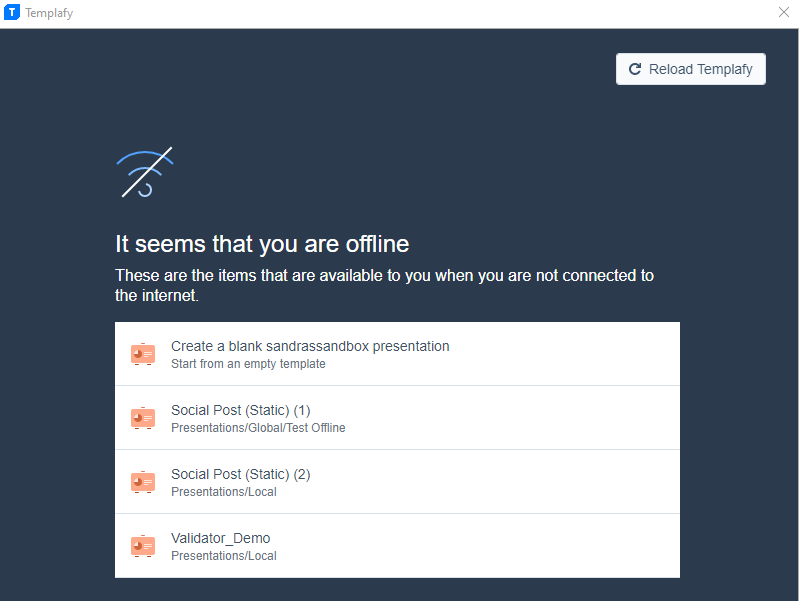Click the presentation icon beside blank sandrassandbox presentation
The width and height of the screenshot is (799, 601).
(x=143, y=354)
